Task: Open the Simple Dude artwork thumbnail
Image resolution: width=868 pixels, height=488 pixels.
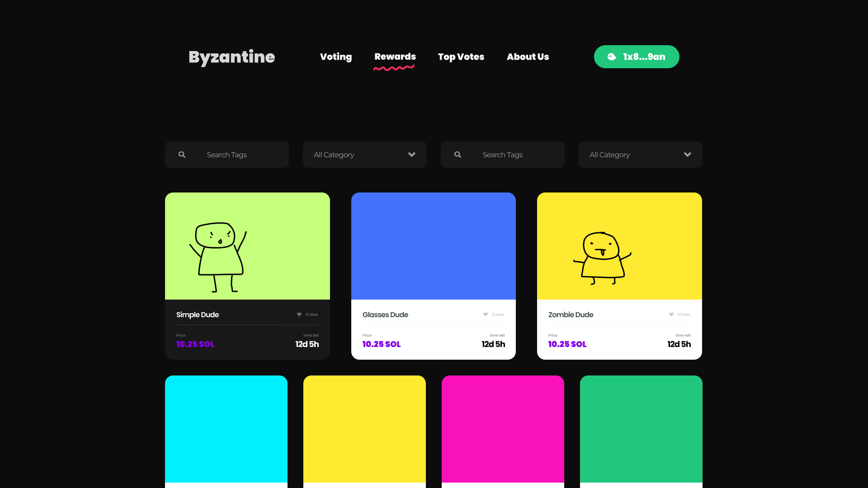Action: (247, 246)
